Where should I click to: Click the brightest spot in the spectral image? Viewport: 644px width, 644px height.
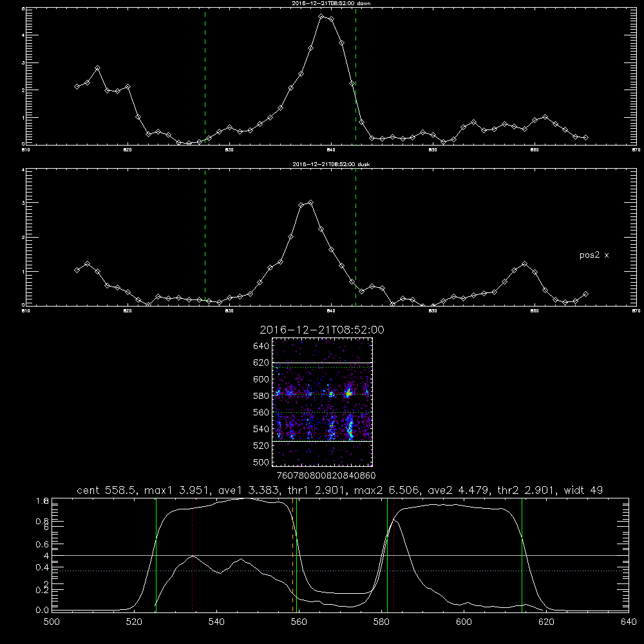pos(348,394)
